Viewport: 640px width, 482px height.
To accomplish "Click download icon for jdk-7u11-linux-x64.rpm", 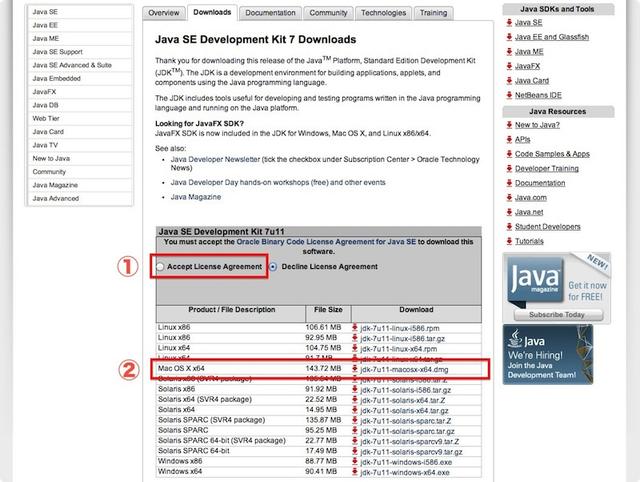I will pyautogui.click(x=355, y=349).
